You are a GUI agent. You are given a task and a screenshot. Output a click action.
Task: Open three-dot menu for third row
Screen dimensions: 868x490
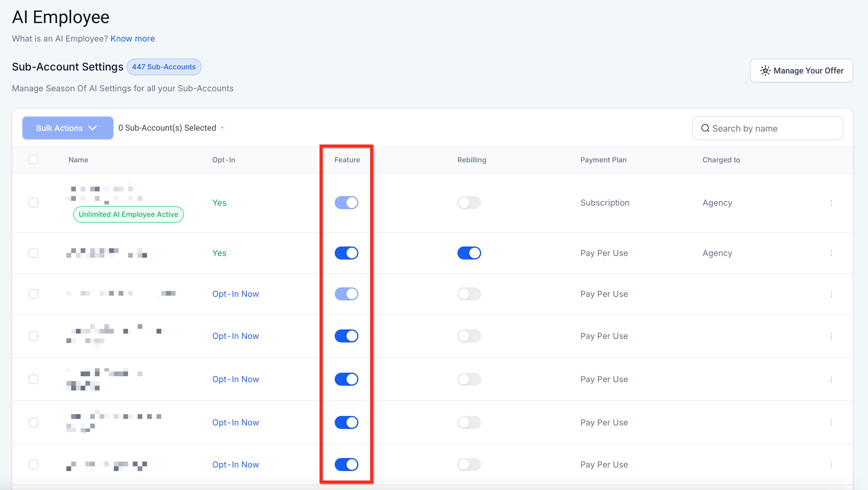[831, 294]
